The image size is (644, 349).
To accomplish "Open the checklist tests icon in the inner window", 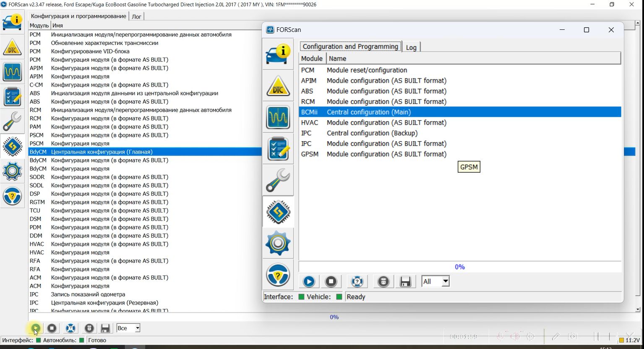I will [278, 149].
